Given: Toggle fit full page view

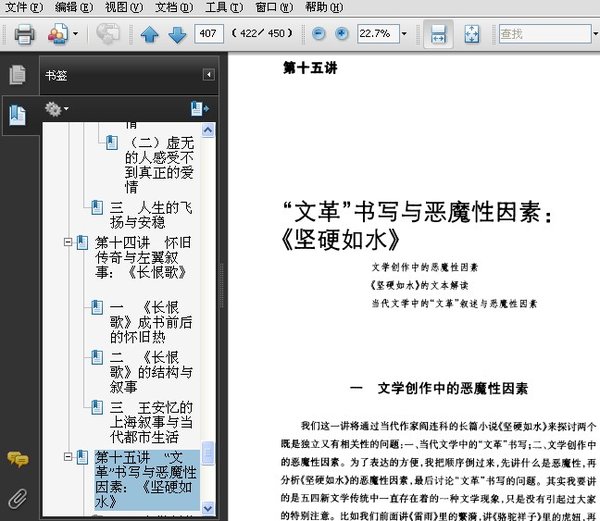Looking at the screenshot, I should tap(471, 34).
